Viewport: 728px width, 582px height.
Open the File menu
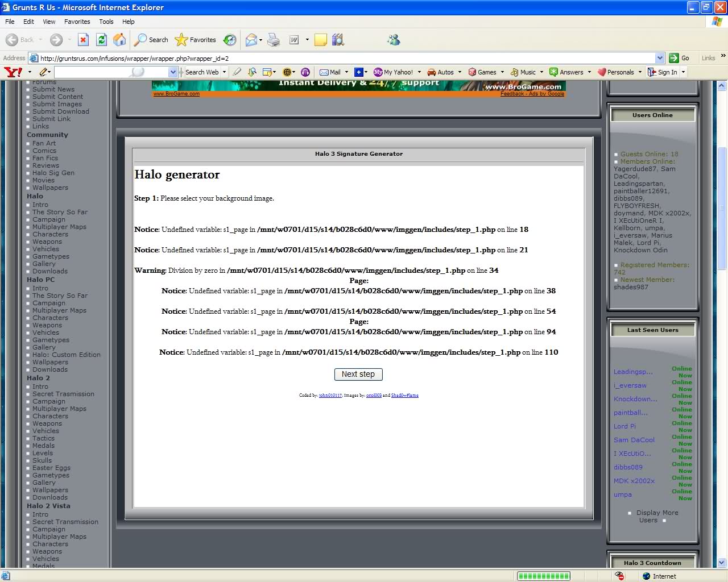[10, 22]
